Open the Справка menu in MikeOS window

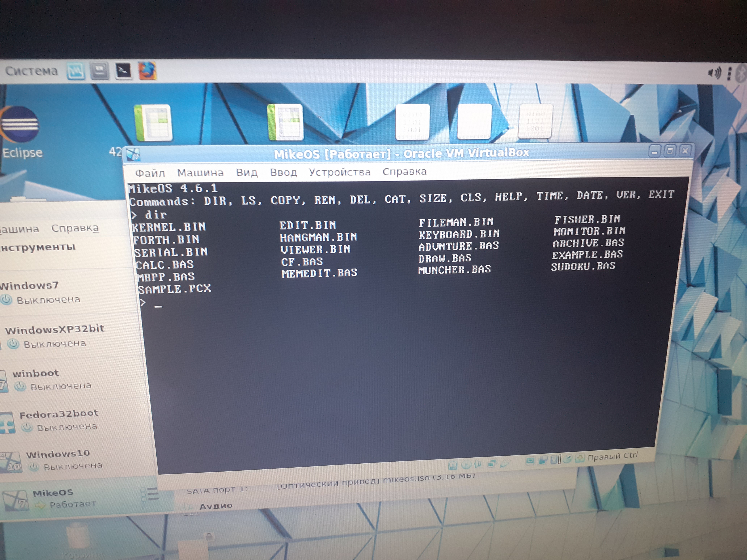pos(404,171)
